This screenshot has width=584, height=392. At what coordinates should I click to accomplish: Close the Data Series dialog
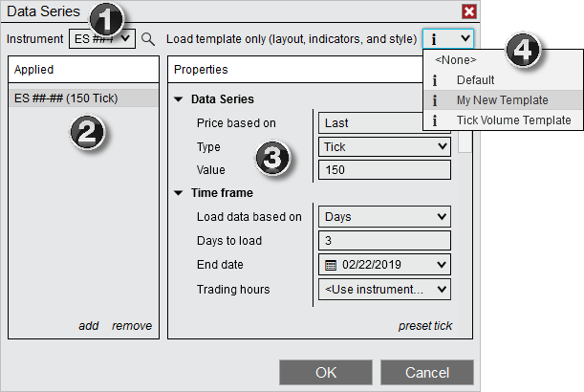click(468, 11)
